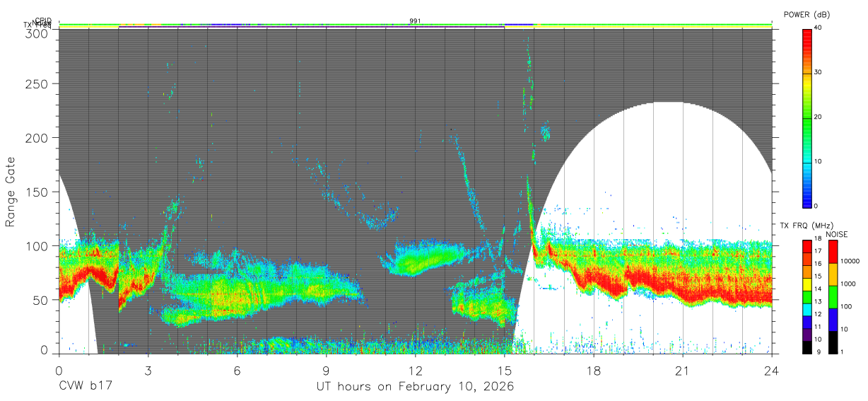The width and height of the screenshot is (868, 401).
Task: Click the 40 label on the power scale
Action: point(819,28)
